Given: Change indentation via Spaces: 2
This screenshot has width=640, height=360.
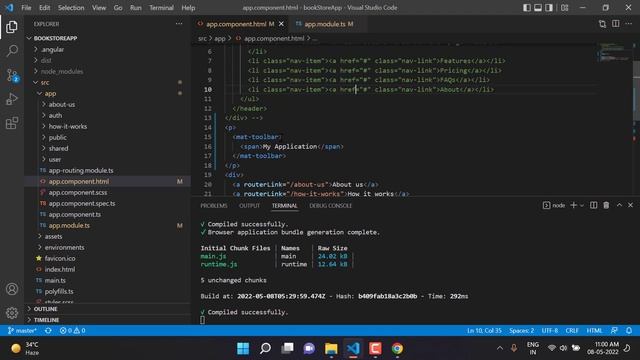Looking at the screenshot, I should pyautogui.click(x=521, y=331).
